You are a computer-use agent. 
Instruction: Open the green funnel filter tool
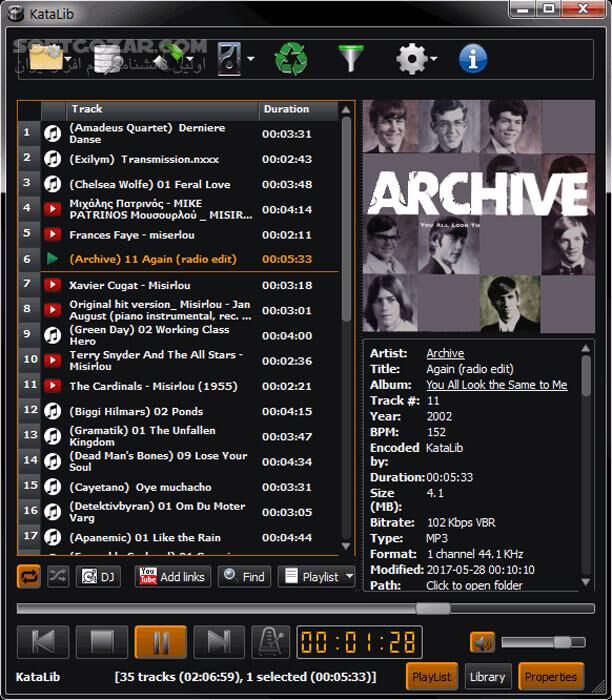350,58
